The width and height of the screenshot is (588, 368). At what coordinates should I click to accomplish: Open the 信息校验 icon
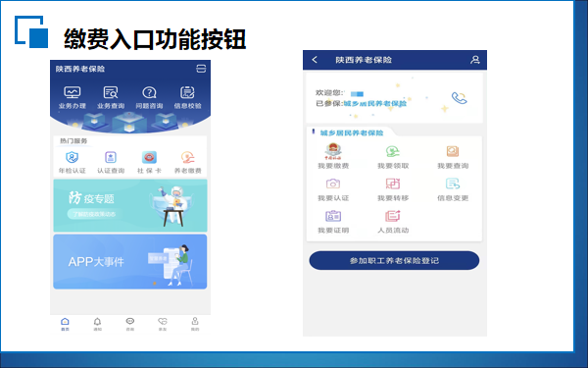point(187,97)
